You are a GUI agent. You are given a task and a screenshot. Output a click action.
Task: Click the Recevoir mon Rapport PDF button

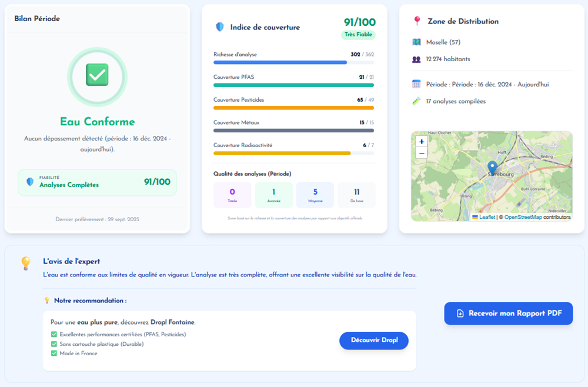point(508,313)
